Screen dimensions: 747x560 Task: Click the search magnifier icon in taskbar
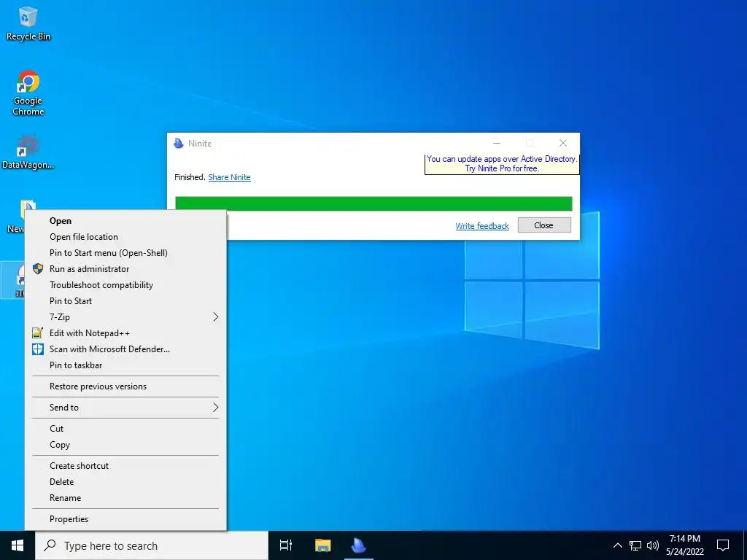point(50,545)
